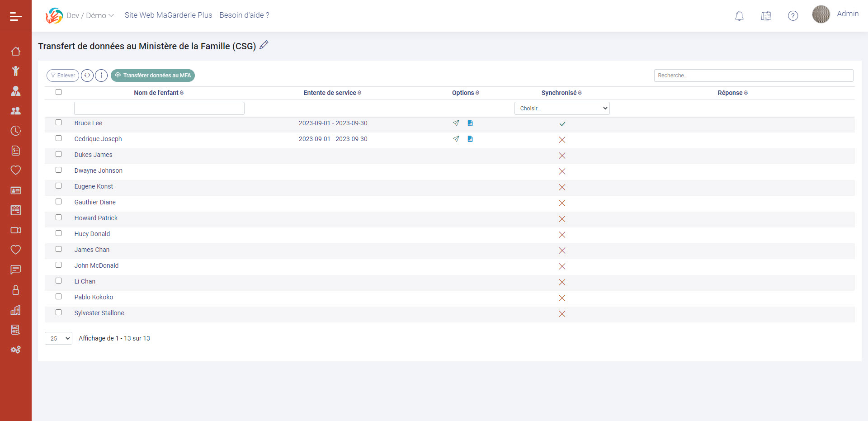Image resolution: width=868 pixels, height=421 pixels.
Task: Expand the page size dropdown showing 25
Action: point(58,338)
